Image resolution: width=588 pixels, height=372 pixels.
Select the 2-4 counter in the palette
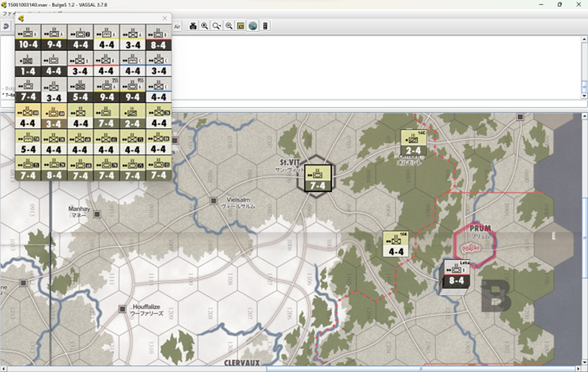[132, 116]
